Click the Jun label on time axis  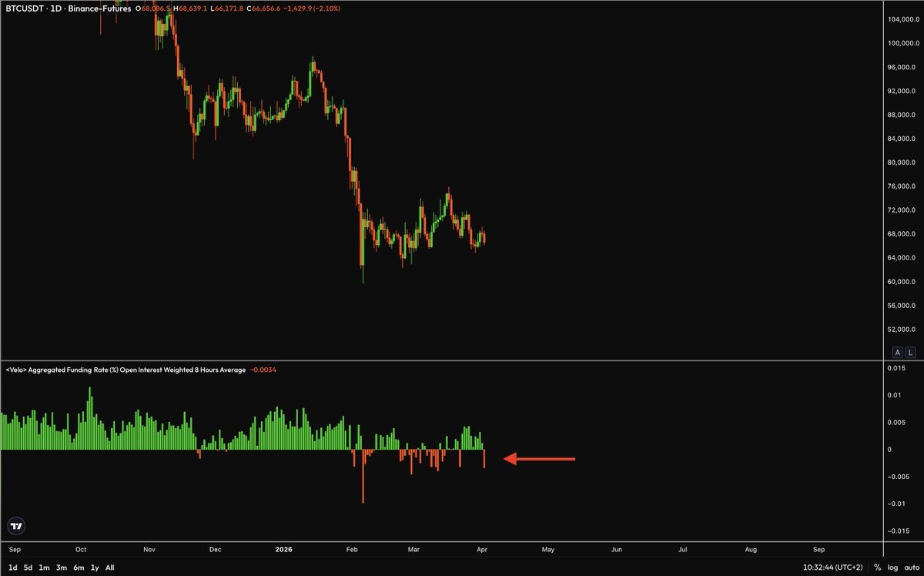(x=617, y=550)
